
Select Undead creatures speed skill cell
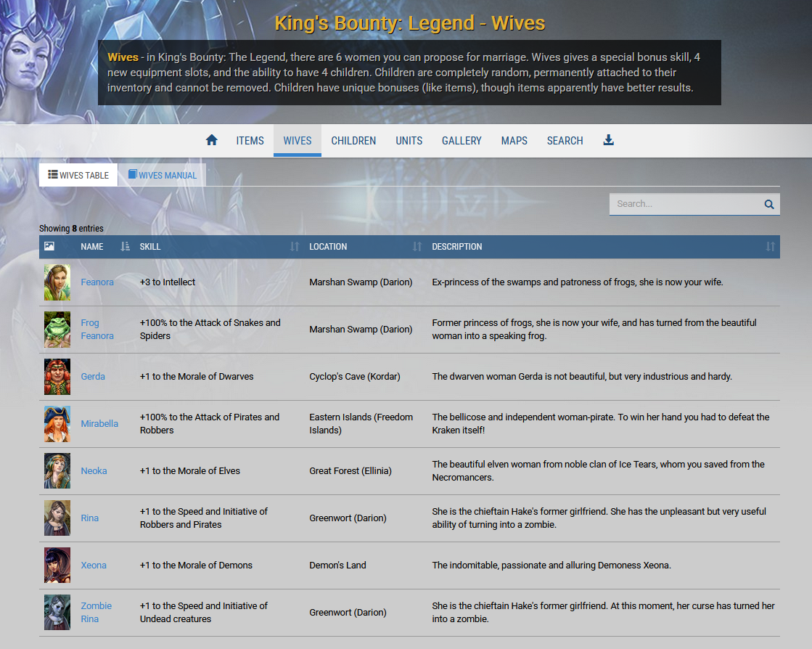pos(203,612)
